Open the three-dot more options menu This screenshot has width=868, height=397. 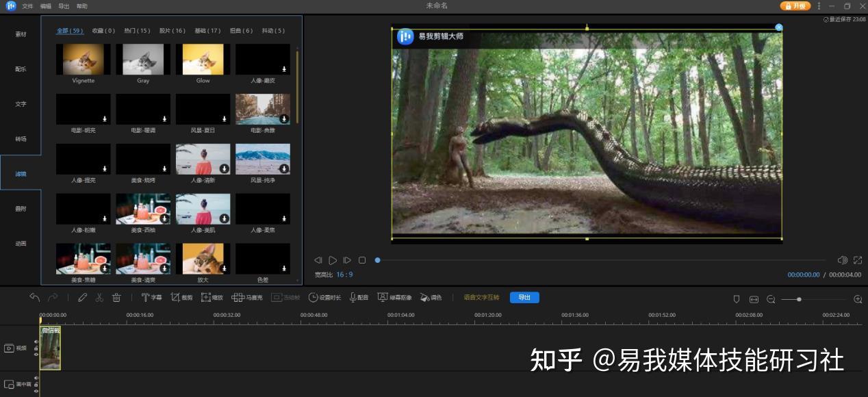[819, 6]
